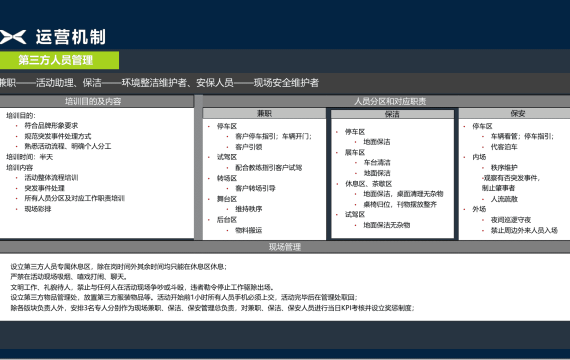Click the line starting '设立第三方人员专属休息区'
The height and width of the screenshot is (360, 570).
(119, 267)
